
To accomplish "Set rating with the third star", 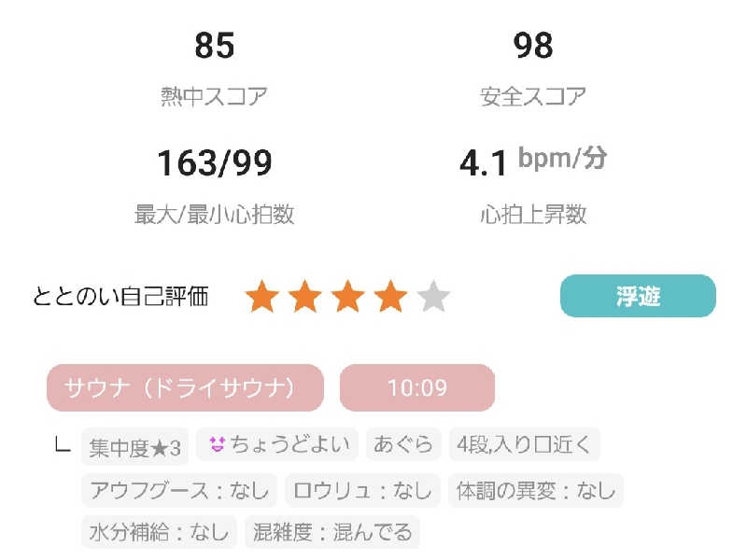I will pos(348,298).
